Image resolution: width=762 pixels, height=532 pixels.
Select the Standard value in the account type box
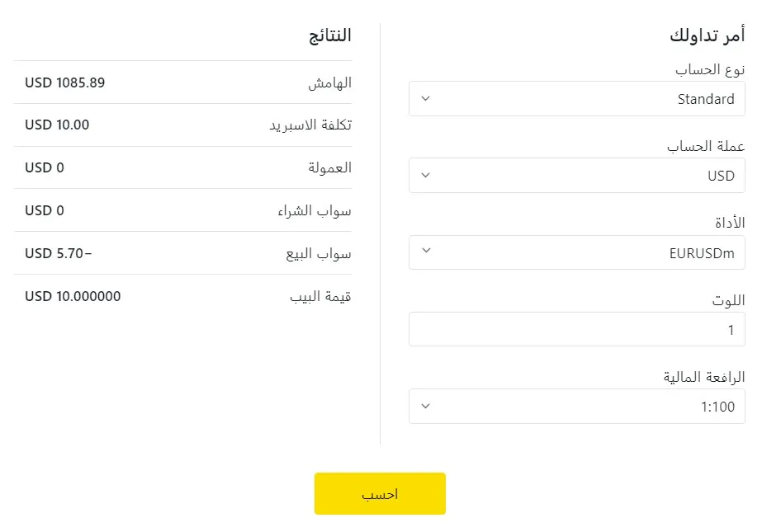(705, 99)
